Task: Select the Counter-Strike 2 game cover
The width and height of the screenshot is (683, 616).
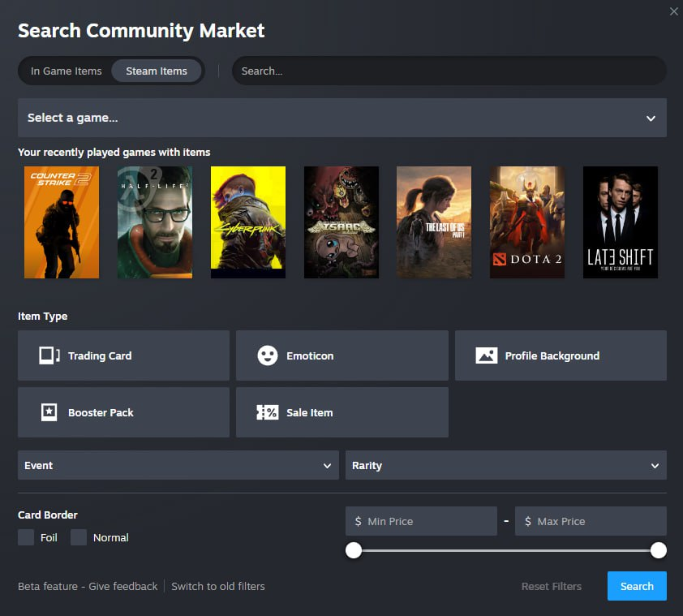Action: pos(62,222)
